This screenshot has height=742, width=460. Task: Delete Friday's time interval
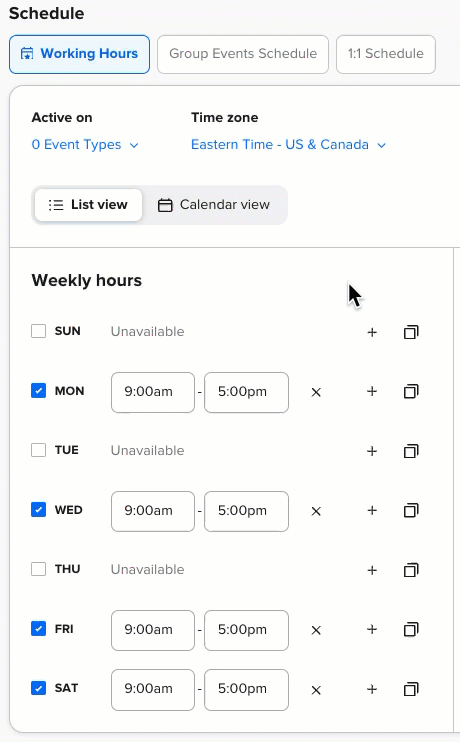(x=316, y=630)
